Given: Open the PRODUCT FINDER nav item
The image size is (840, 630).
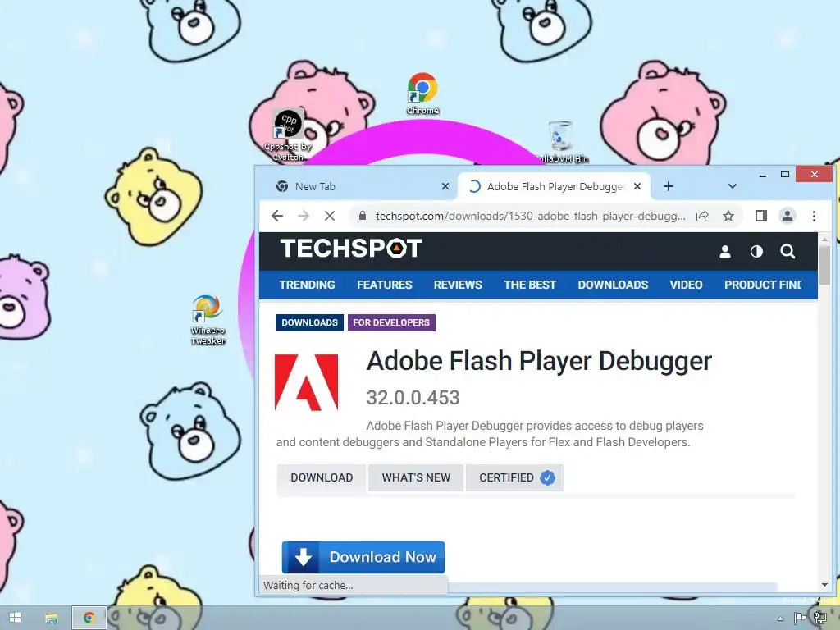Looking at the screenshot, I should tap(763, 285).
